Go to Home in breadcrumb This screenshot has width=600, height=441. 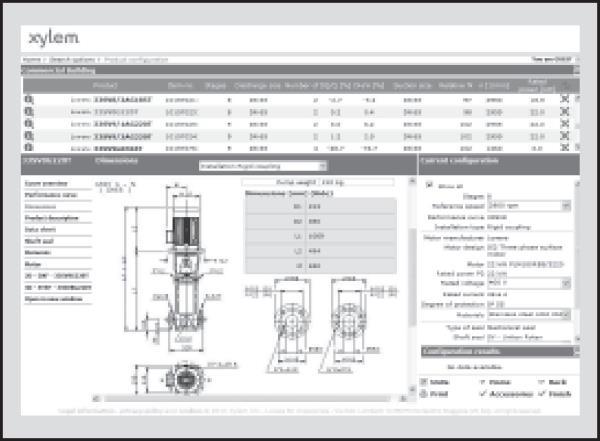[31, 60]
